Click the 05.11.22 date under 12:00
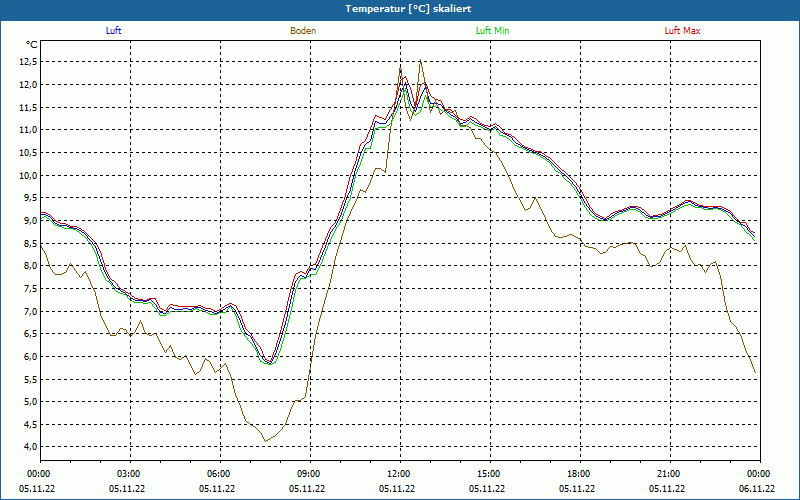The height and width of the screenshot is (500, 800). point(397,488)
